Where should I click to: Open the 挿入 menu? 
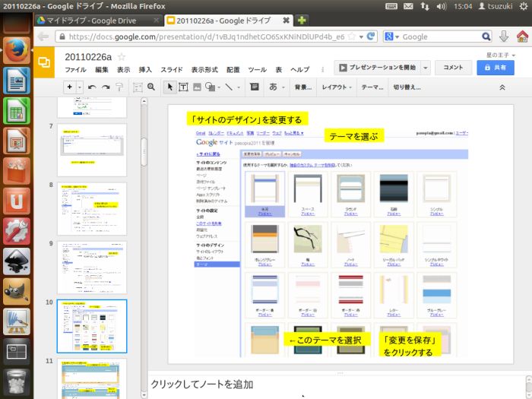(x=145, y=69)
